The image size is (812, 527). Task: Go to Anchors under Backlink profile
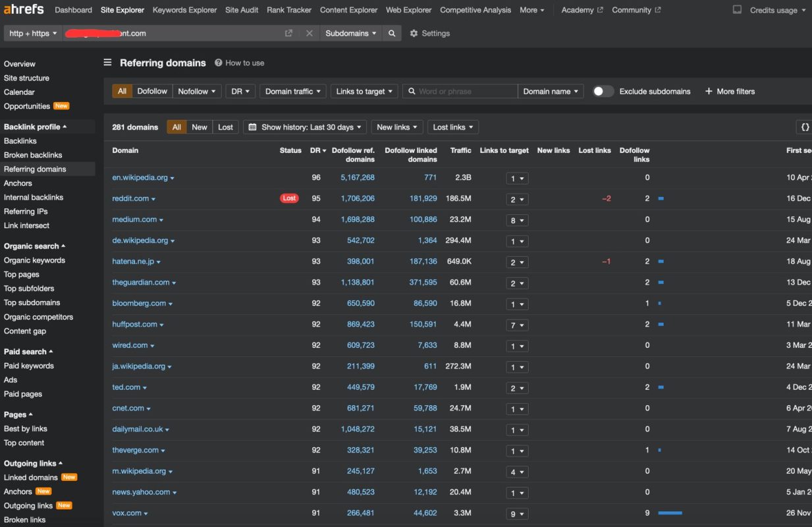coord(18,183)
